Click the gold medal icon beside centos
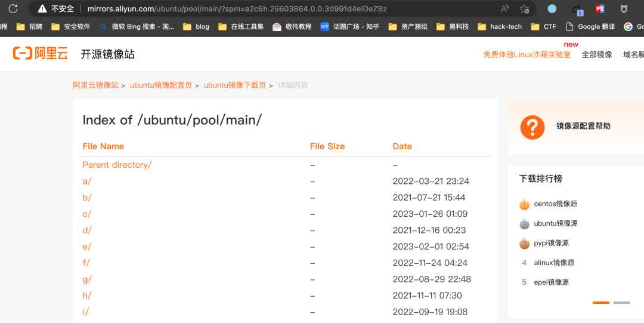Image resolution: width=644 pixels, height=323 pixels. click(525, 204)
